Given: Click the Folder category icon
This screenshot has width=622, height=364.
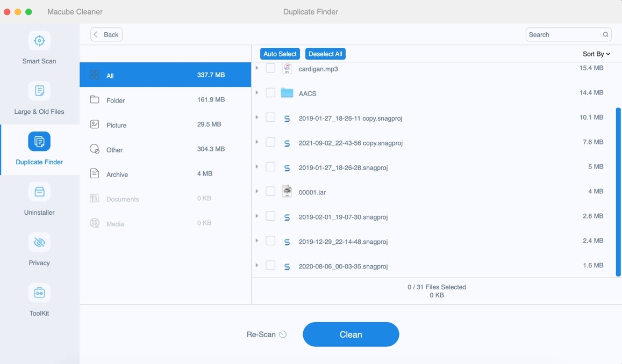Looking at the screenshot, I should pyautogui.click(x=95, y=99).
